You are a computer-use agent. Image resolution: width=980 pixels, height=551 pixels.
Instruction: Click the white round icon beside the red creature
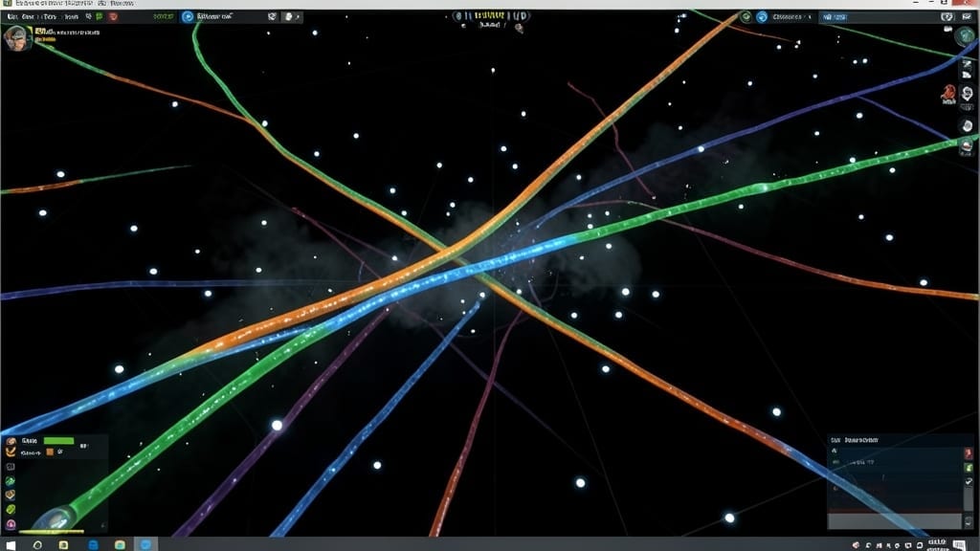967,94
